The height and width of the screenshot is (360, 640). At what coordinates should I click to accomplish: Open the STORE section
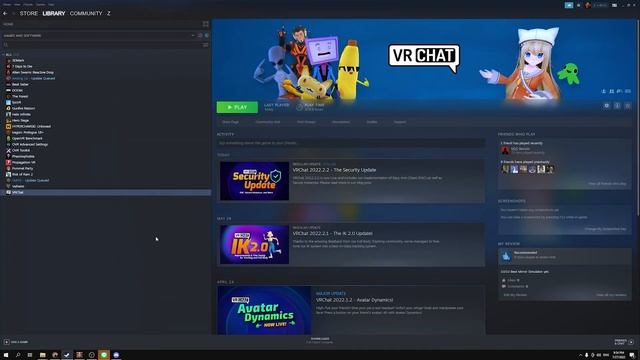point(29,13)
